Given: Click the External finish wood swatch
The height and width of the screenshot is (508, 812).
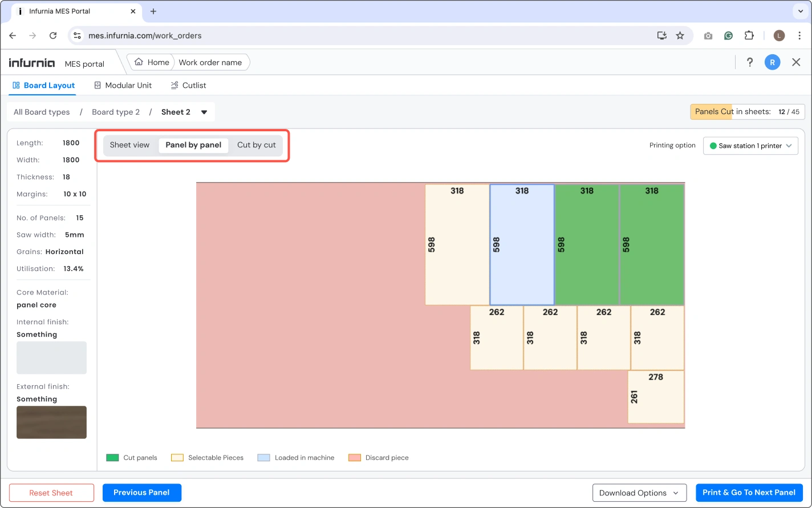Looking at the screenshot, I should (51, 422).
